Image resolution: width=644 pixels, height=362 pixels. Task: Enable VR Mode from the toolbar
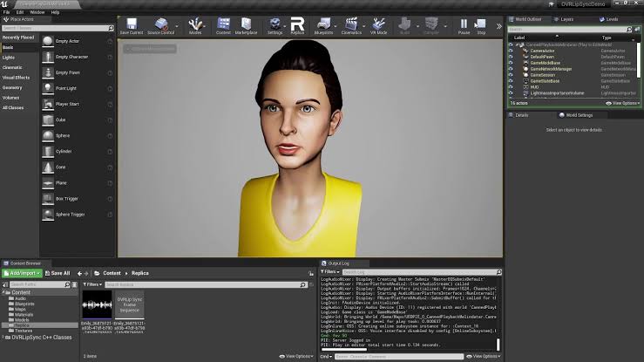tap(379, 24)
